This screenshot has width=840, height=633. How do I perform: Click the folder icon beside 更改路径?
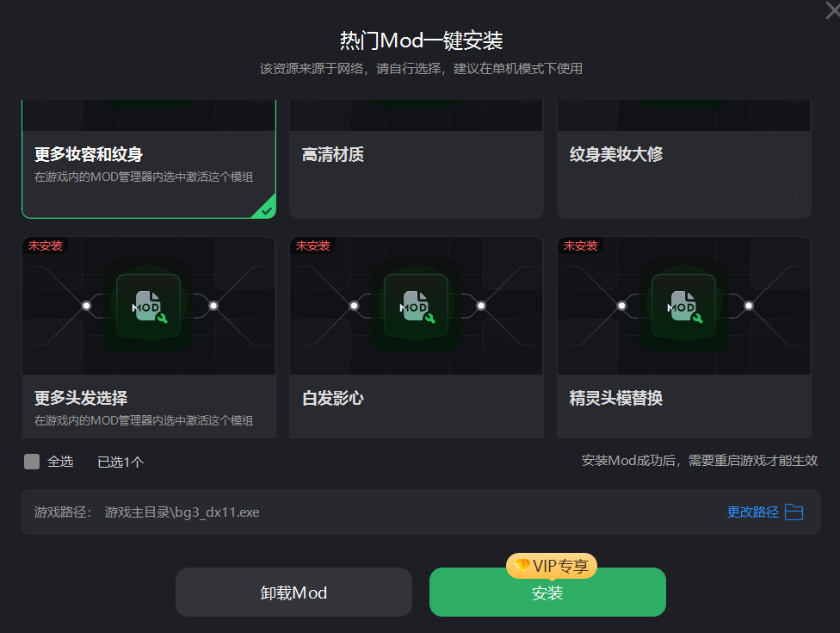[794, 512]
